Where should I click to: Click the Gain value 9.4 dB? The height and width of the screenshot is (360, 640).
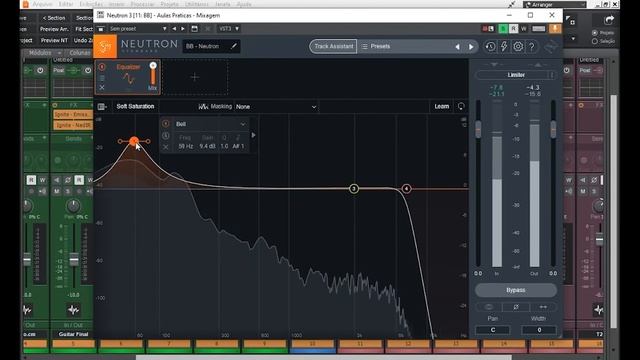tap(207, 146)
